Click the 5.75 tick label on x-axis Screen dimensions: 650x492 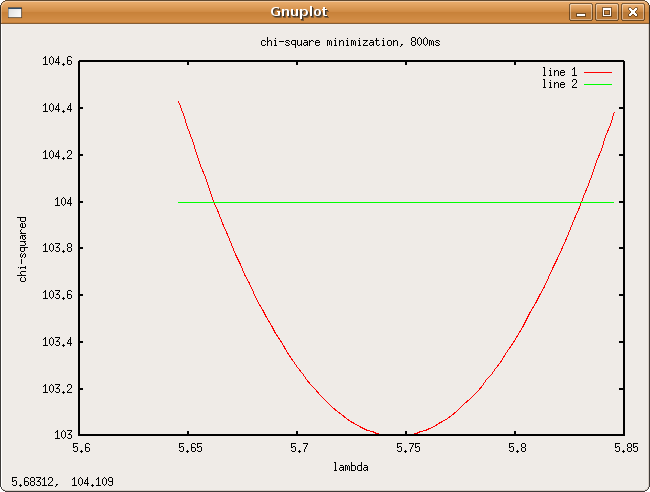click(x=407, y=450)
